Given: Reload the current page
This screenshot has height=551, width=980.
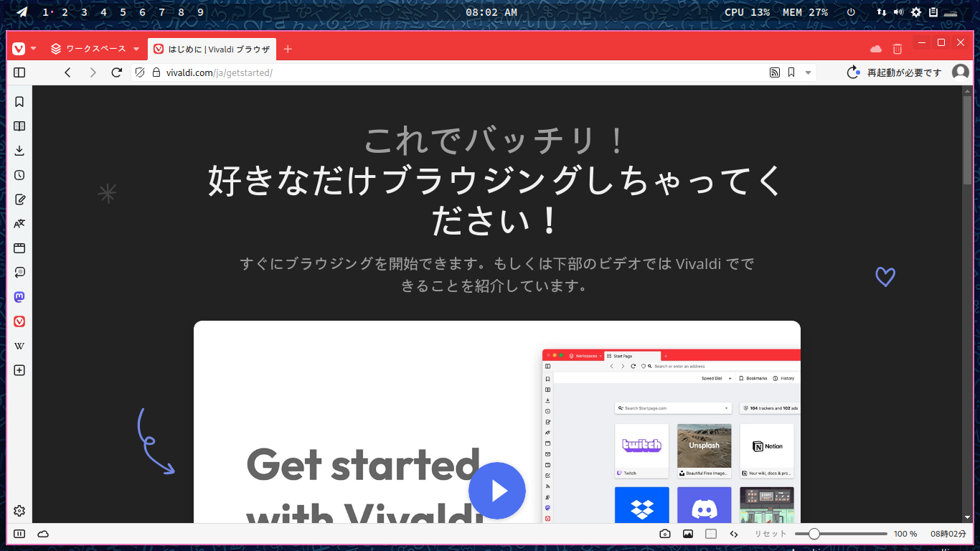Looking at the screenshot, I should pos(117,72).
